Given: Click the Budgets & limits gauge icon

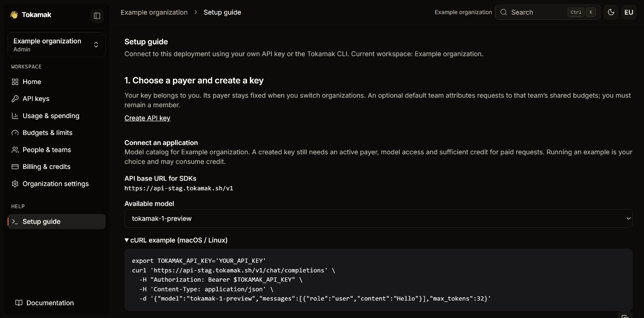Looking at the screenshot, I should pos(15,133).
